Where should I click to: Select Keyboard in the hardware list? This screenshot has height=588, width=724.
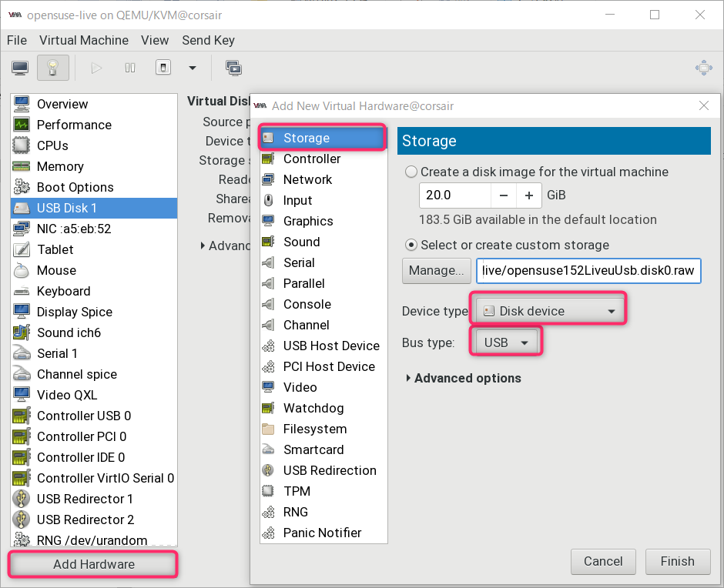(94, 291)
